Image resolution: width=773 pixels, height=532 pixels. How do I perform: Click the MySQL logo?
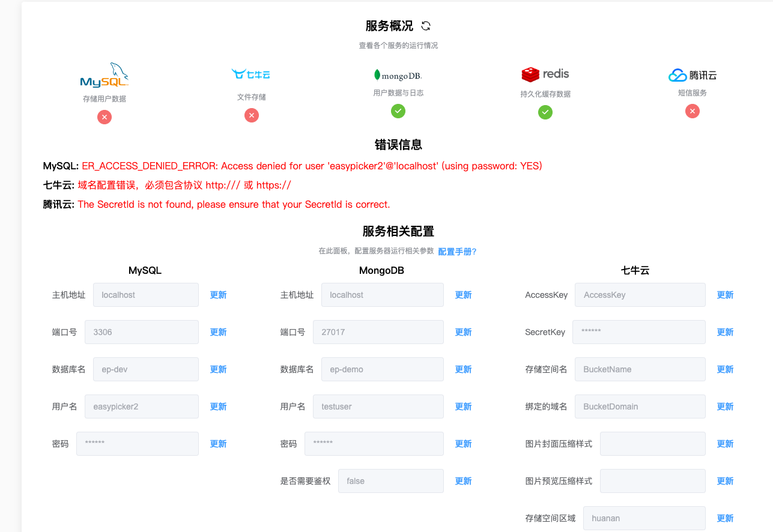point(105,75)
